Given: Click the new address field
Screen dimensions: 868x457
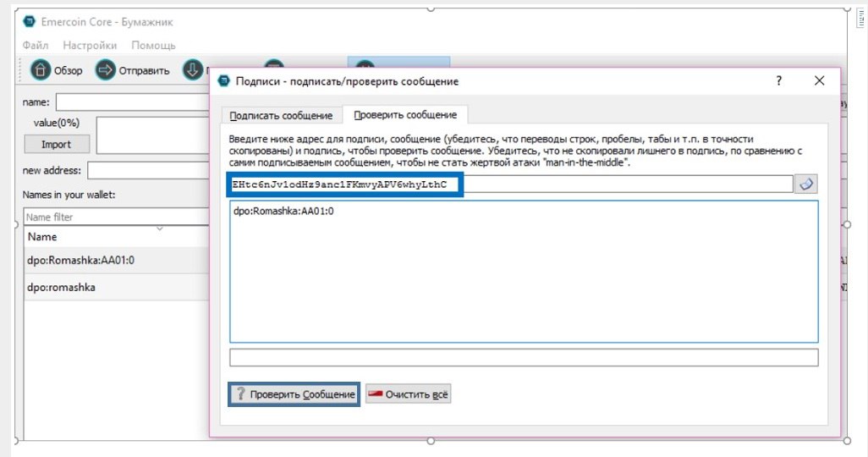Looking at the screenshot, I should 149,171.
